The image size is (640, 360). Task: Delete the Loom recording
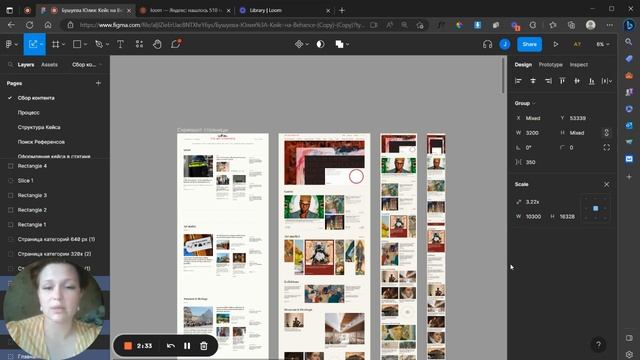point(204,346)
